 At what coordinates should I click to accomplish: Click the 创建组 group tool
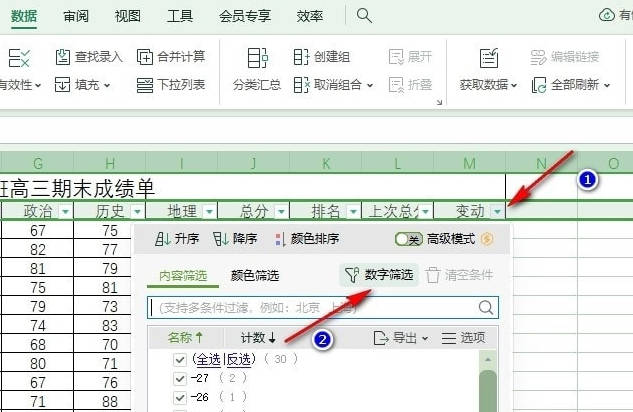[x=322, y=57]
